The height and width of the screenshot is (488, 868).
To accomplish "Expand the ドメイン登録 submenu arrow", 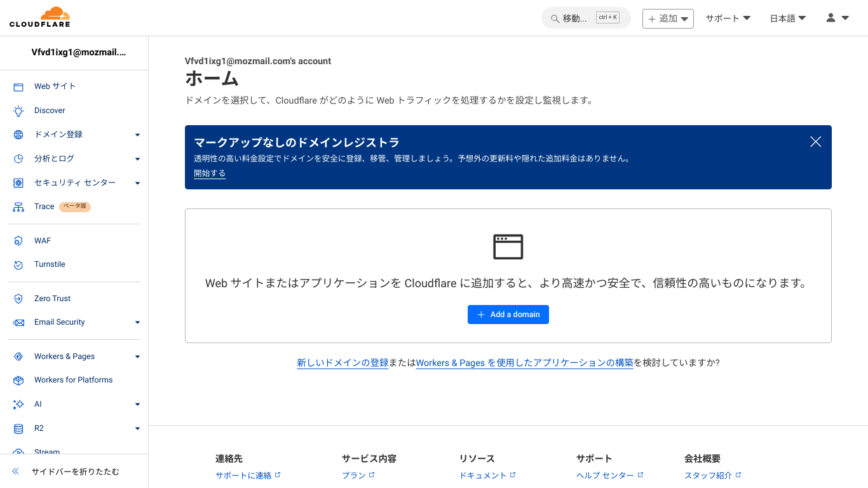I will click(x=137, y=135).
